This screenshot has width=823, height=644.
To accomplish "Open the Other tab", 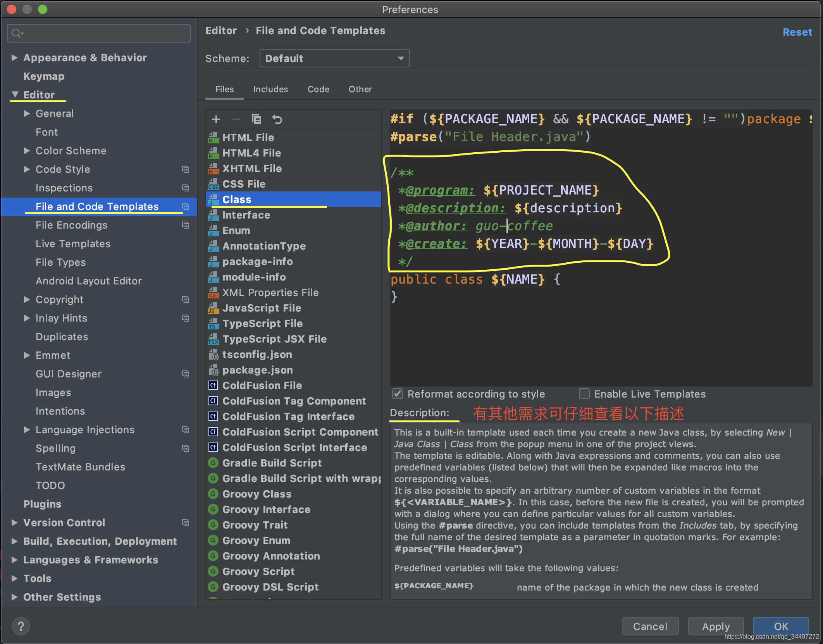I will click(x=360, y=90).
